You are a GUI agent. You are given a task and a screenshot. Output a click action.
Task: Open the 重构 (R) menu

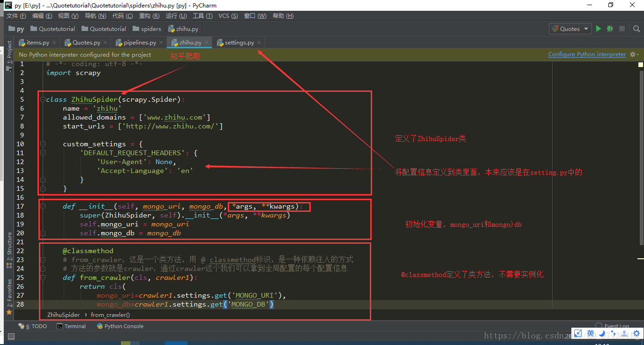[x=149, y=15]
